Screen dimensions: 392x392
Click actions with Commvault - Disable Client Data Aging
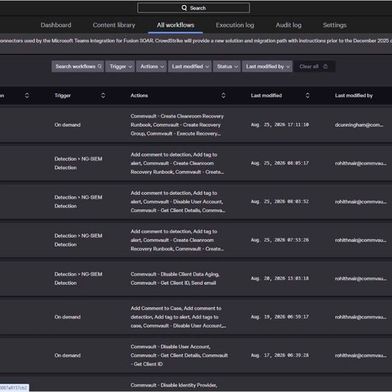(175, 278)
